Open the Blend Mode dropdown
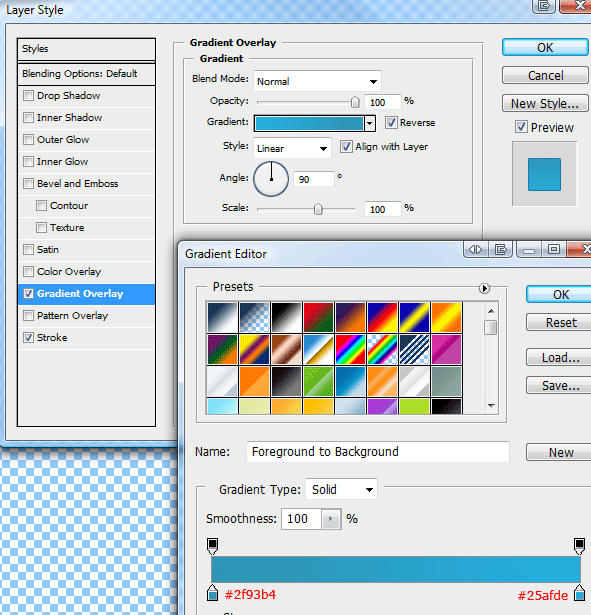Screen dimensions: 591x615 [317, 81]
